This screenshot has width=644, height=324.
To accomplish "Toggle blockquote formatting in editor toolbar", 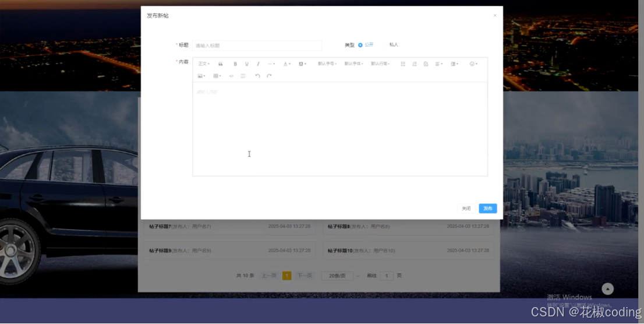I will click(x=221, y=64).
